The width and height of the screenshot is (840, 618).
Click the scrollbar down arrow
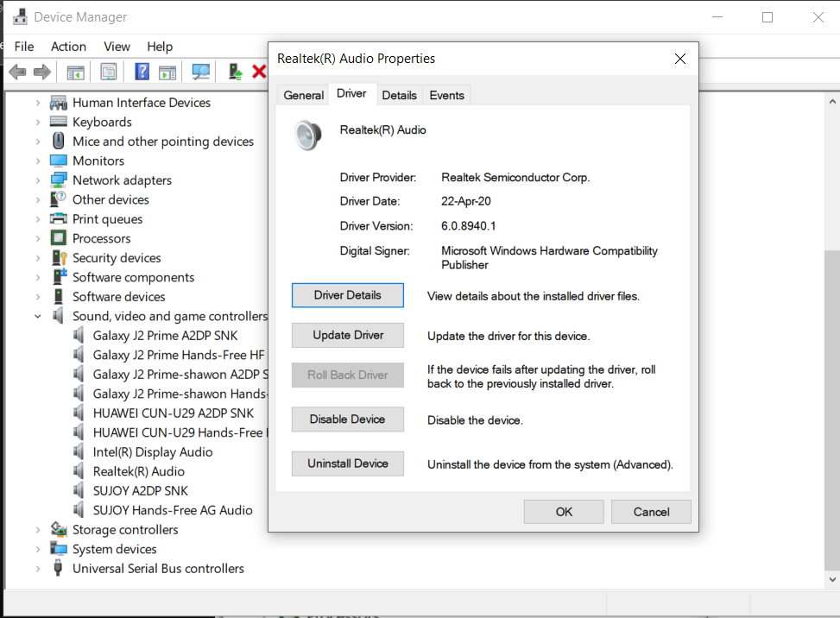point(832,579)
